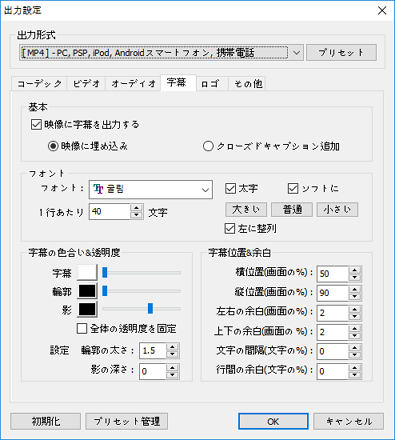Viewport: 395px width, 440px height.
Task: Increase 1行あたり characters value
Action: click(x=136, y=208)
